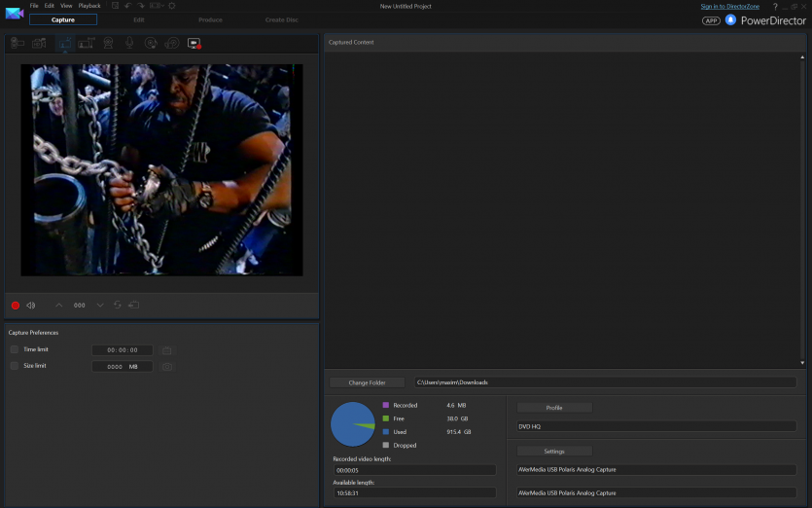The height and width of the screenshot is (508, 812).
Task: Click Sign in to DirectorZone link
Action: (x=730, y=6)
